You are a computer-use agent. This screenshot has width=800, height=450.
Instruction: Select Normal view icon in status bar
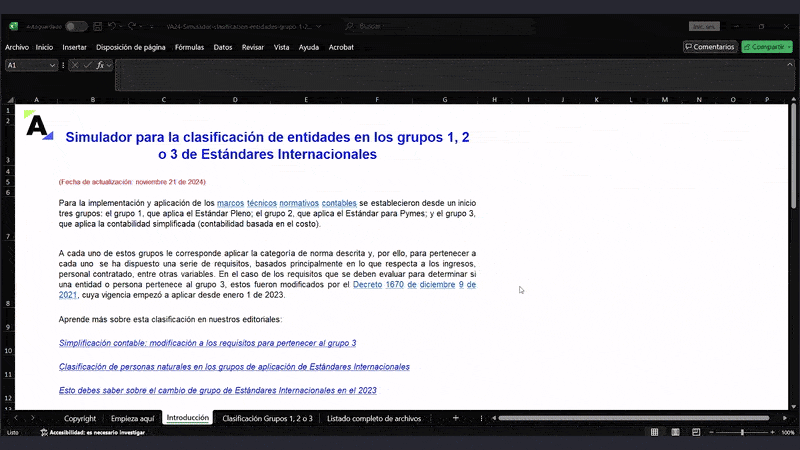[654, 432]
